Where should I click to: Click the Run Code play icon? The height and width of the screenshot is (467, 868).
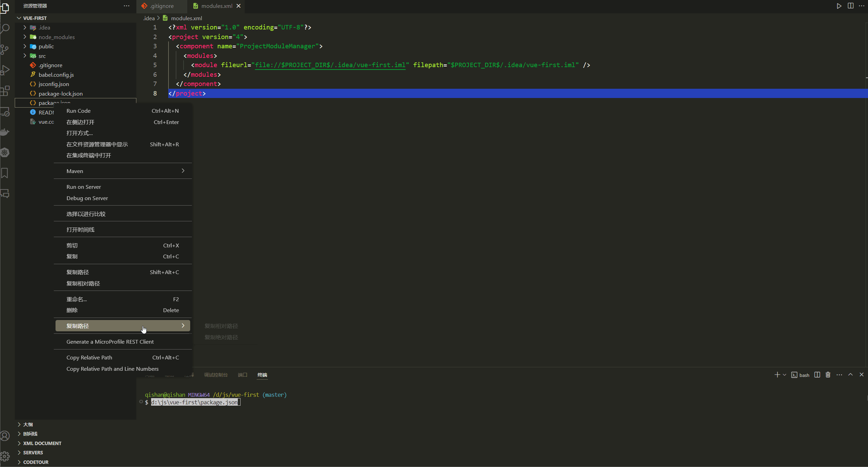coord(839,6)
